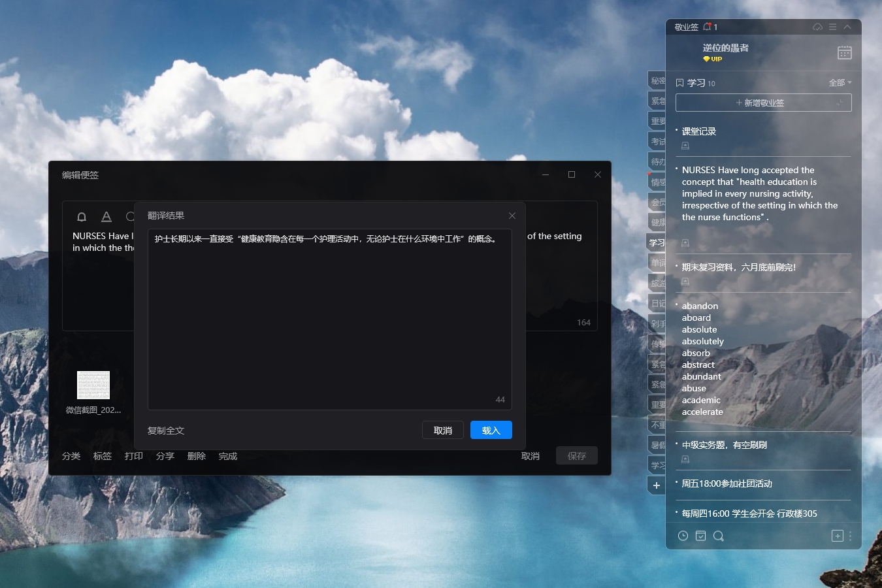Click 分享 in the editor's bottom bar

pos(165,456)
